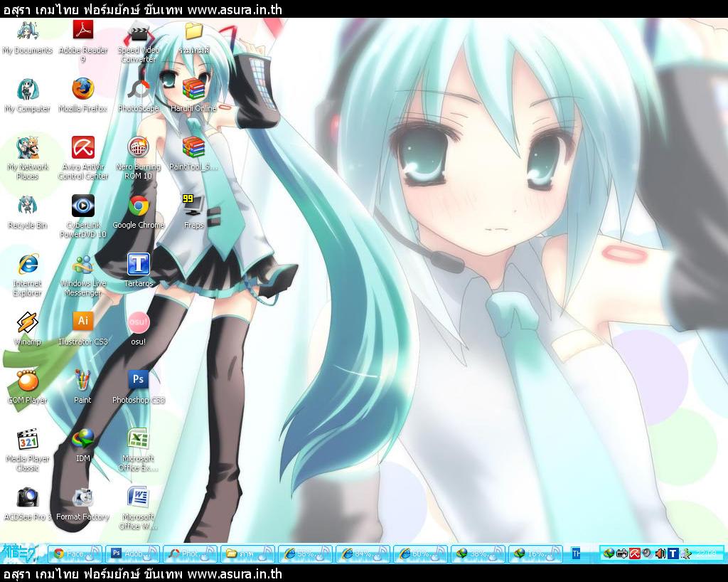728x582 pixels.
Task: Launch osu! game shortcut
Action: [139, 329]
